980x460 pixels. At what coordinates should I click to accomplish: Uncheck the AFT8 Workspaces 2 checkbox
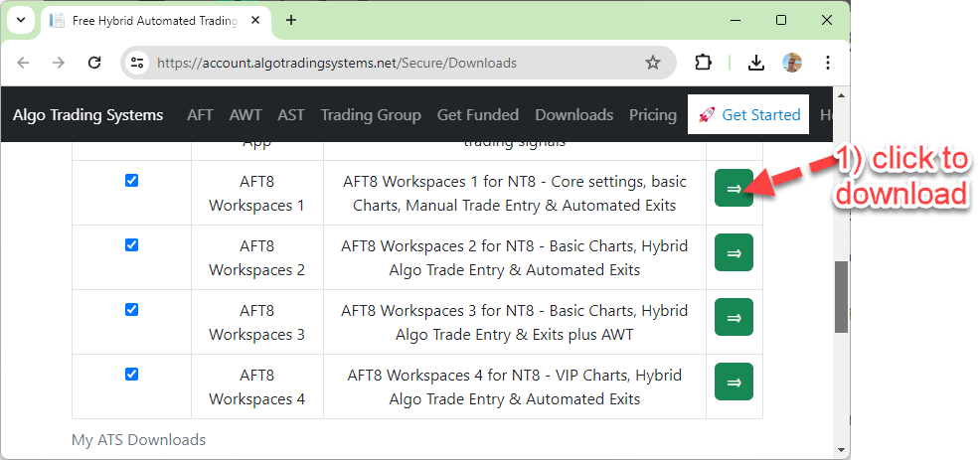pos(131,245)
